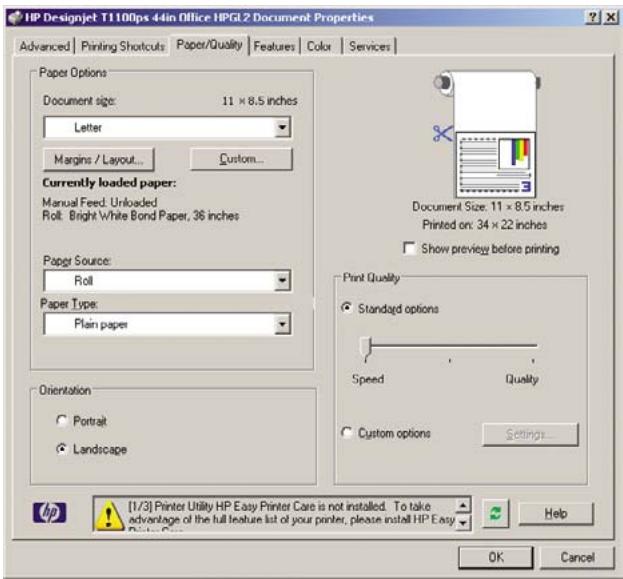
Task: Click the Custom paper size button
Action: click(x=241, y=159)
